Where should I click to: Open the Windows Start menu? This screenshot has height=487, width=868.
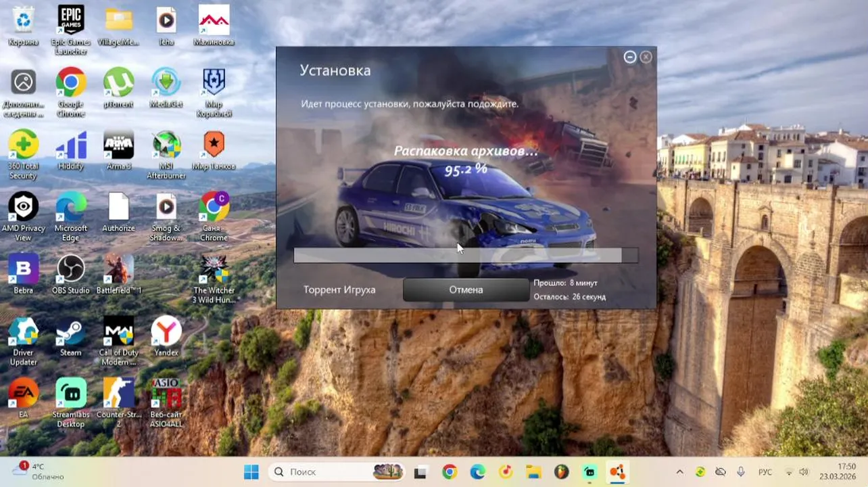(x=251, y=471)
